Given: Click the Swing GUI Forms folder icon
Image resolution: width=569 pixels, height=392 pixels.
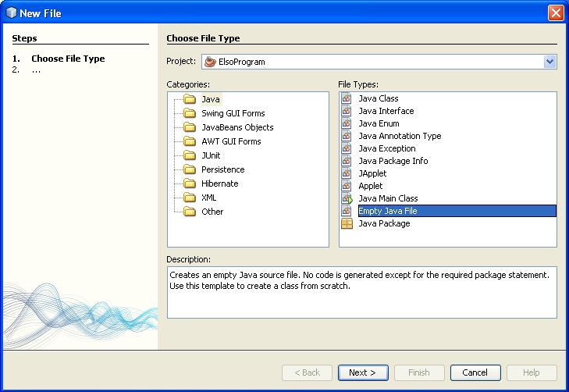Looking at the screenshot, I should coord(189,113).
